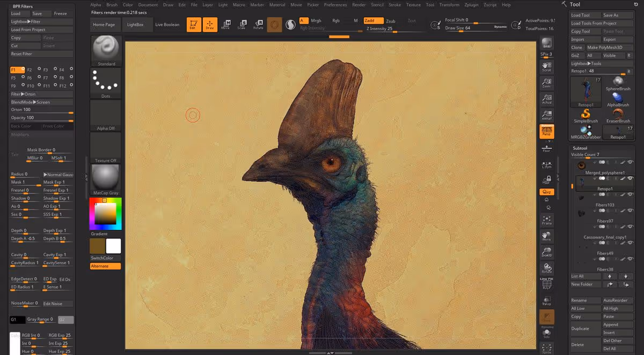Toggle visibility eye of Merged_polysphere1
Viewport: 644px width, 355px height.
pos(630,162)
